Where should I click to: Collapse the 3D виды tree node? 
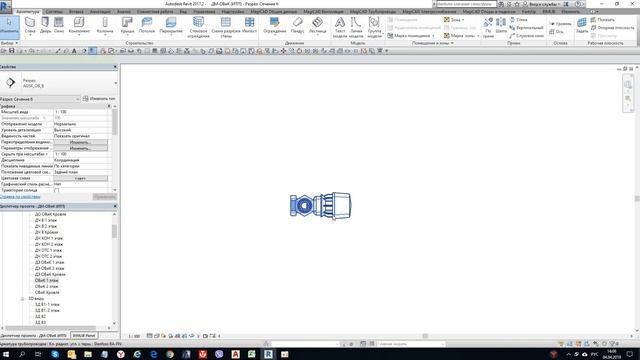click(x=22, y=299)
